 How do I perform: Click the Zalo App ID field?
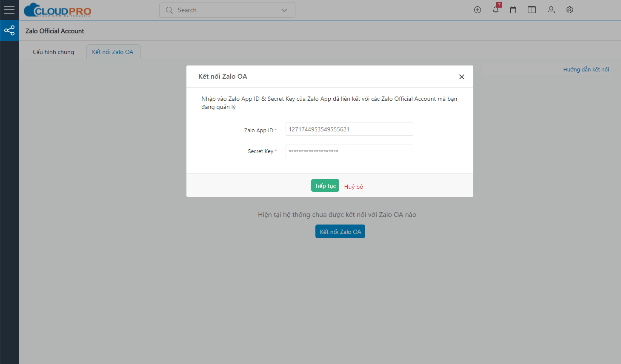coord(349,129)
